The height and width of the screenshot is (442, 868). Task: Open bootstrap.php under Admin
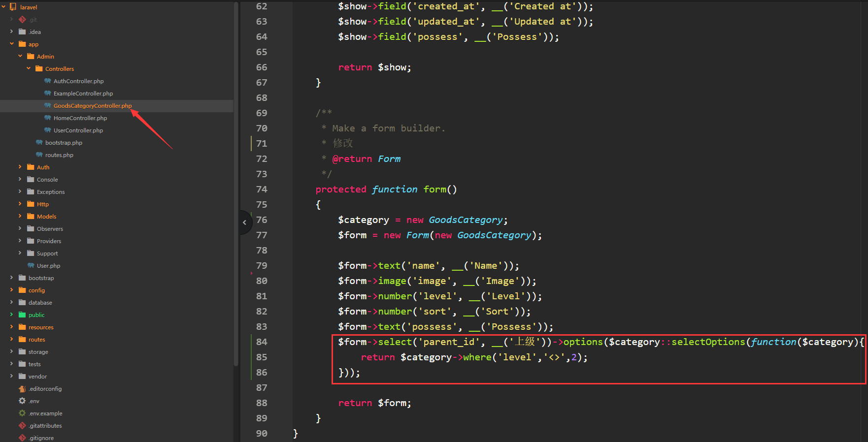tap(64, 143)
